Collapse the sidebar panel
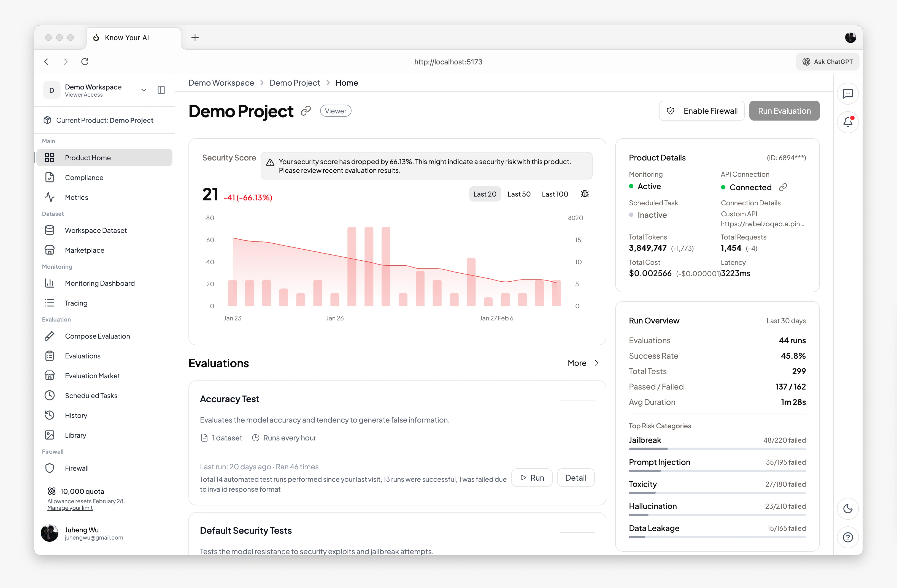Viewport: 897px width, 588px height. pos(161,90)
